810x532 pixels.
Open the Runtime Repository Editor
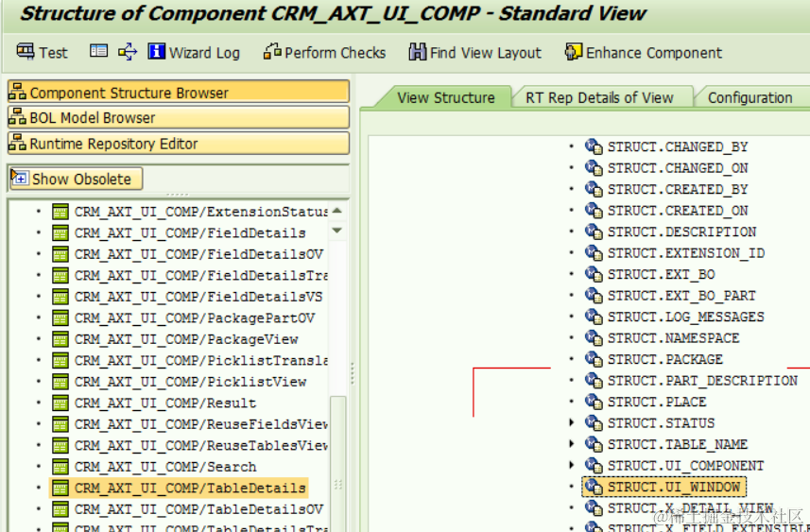tap(179, 143)
